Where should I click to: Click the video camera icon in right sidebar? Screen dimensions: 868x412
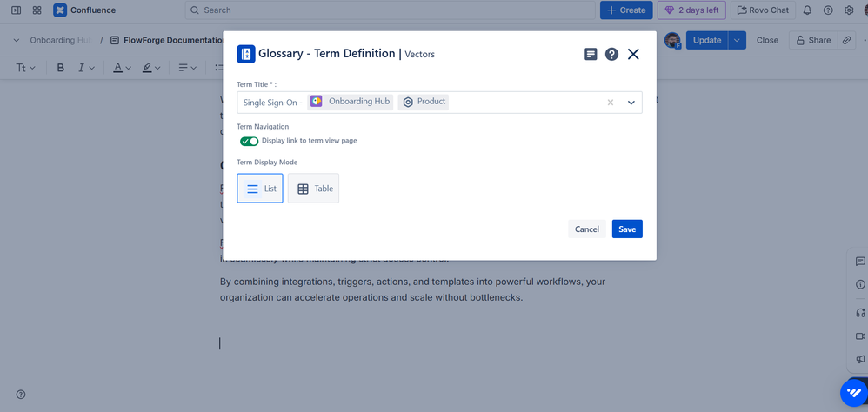click(x=860, y=336)
